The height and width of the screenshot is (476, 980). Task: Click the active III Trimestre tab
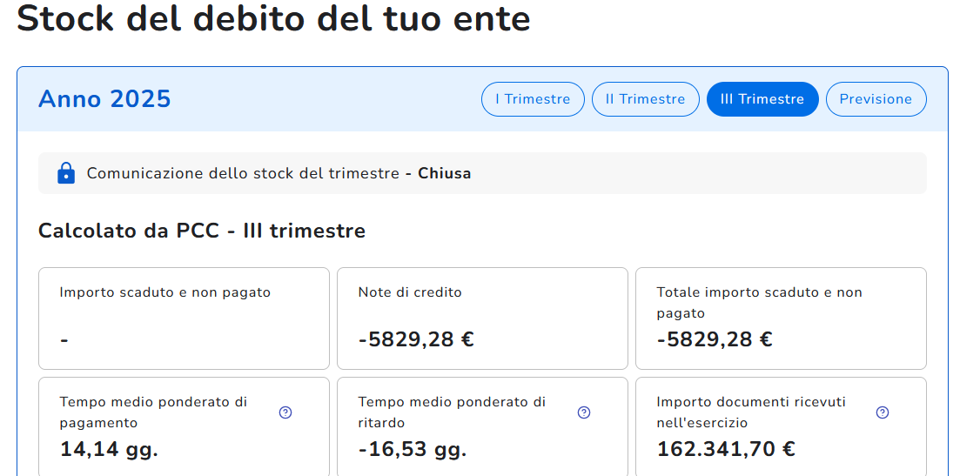click(762, 99)
